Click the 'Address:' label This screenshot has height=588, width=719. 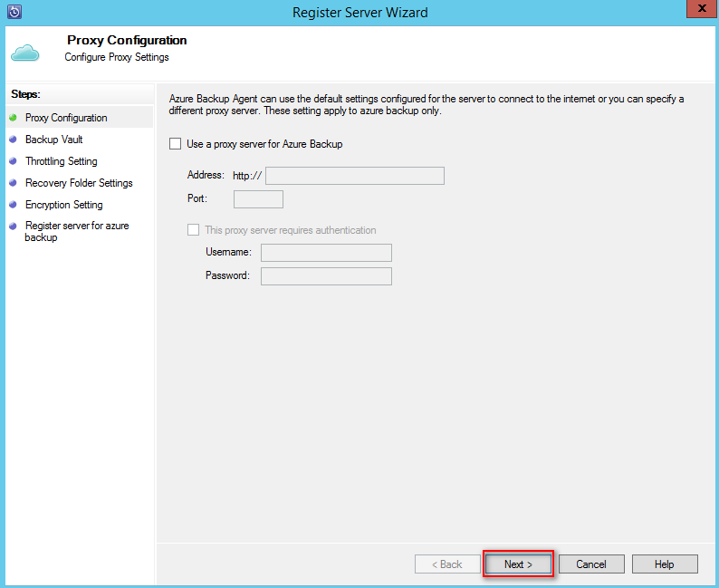[206, 175]
